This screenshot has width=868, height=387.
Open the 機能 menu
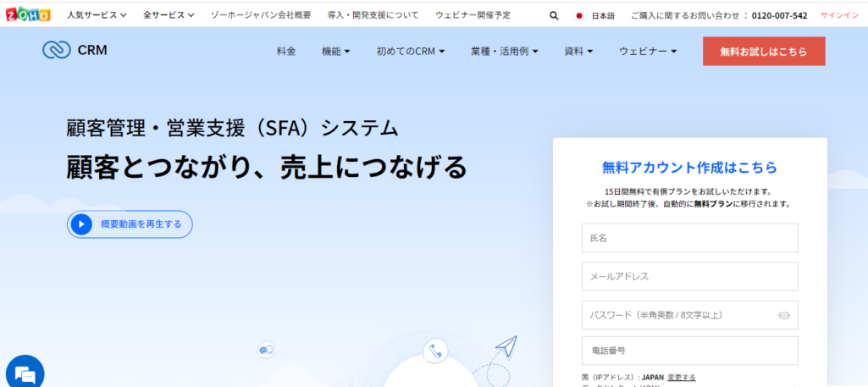coord(336,52)
